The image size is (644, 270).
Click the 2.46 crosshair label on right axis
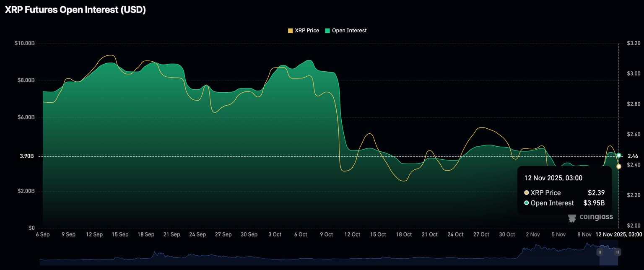[633, 156]
